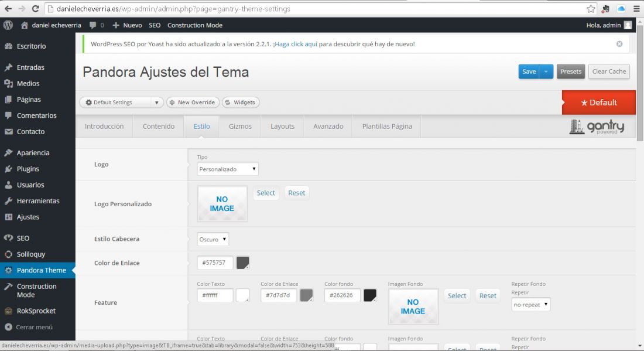
Task: Create a New Override
Action: [192, 103]
